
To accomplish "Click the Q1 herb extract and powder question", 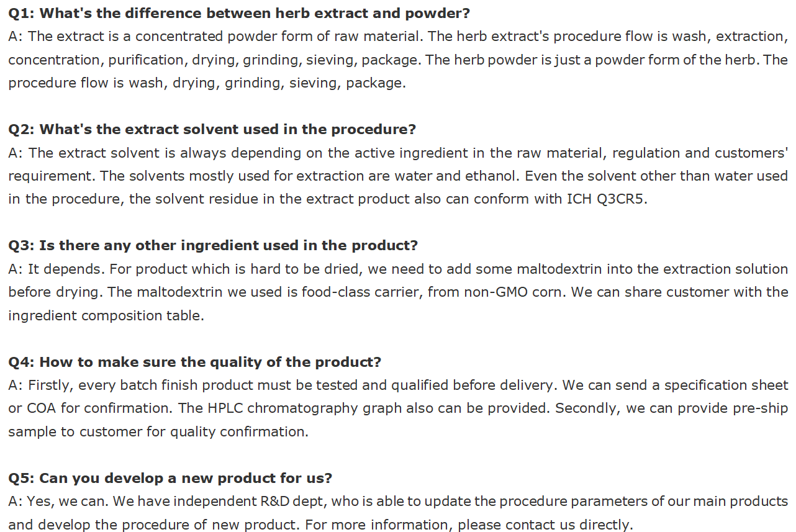I will 239,13.
